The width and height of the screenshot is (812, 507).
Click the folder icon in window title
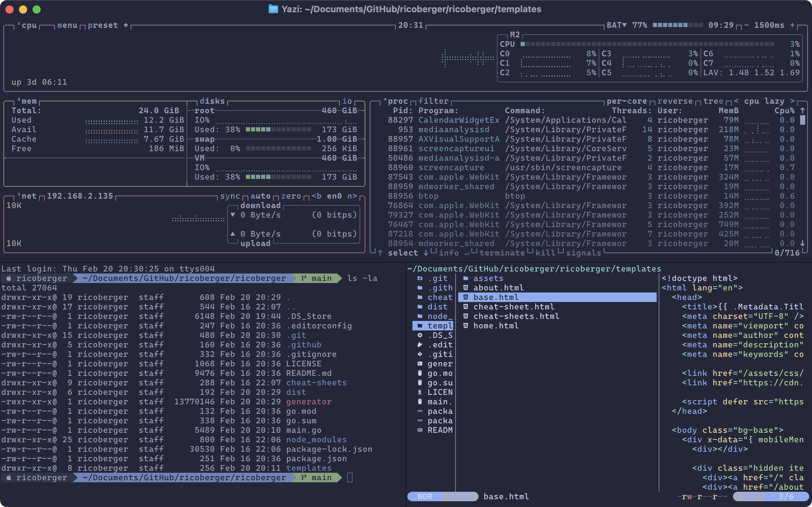[273, 9]
